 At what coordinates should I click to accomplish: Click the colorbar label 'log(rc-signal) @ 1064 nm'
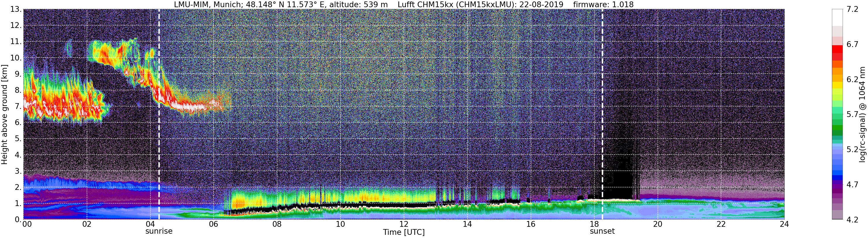[862, 114]
